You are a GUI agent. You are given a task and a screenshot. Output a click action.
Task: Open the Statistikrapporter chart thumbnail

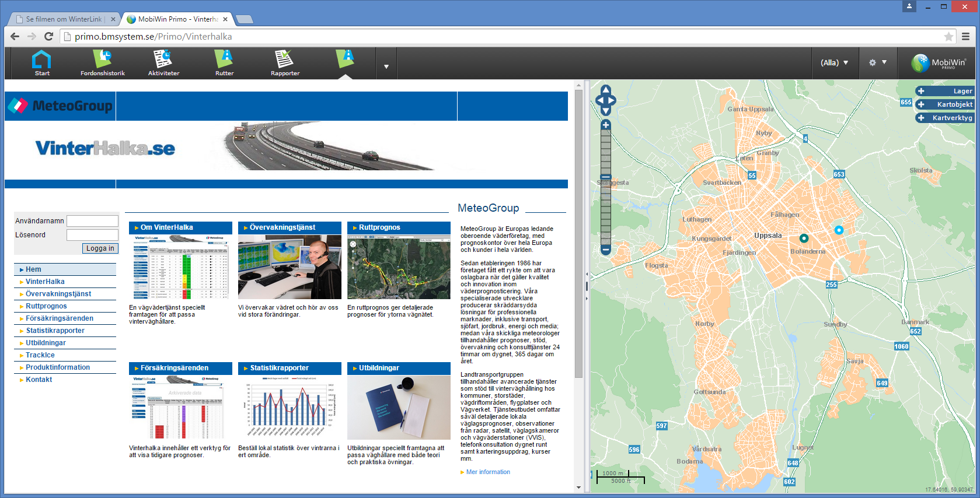(290, 408)
